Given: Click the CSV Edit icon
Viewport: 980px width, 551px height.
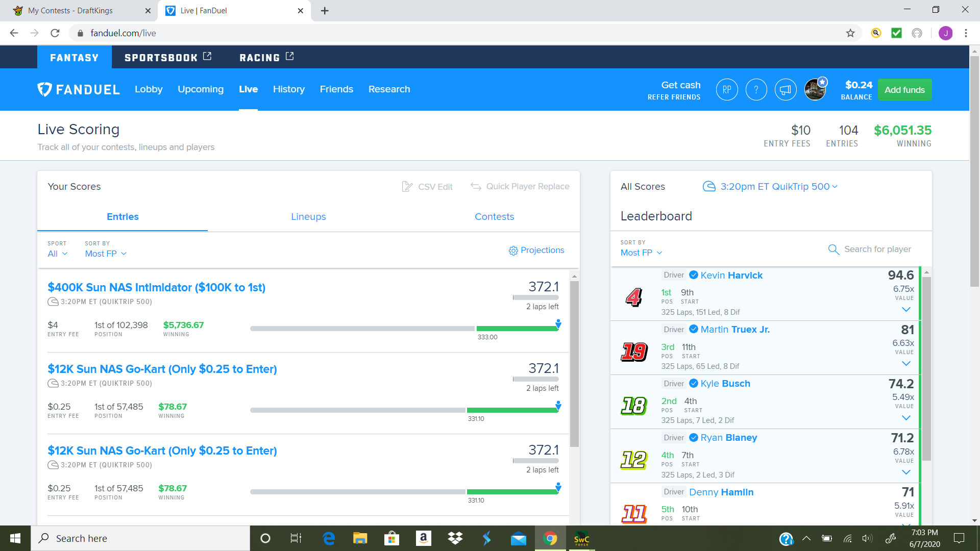Looking at the screenshot, I should click(x=406, y=187).
